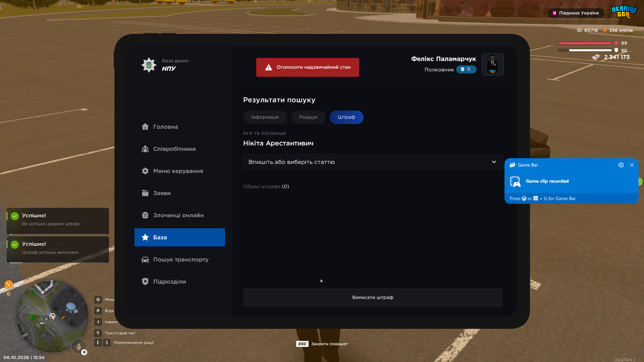Click the Перемикання рації hint
This screenshot has width=644, height=362.
coord(124,342)
